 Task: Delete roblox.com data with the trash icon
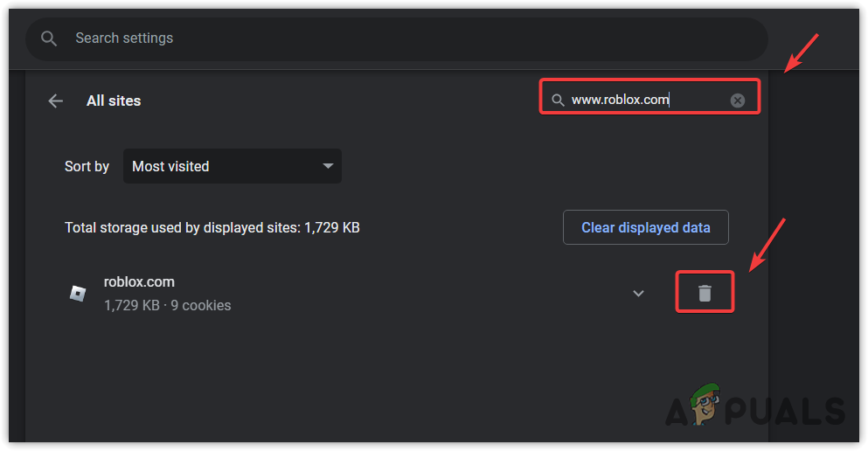click(x=705, y=293)
